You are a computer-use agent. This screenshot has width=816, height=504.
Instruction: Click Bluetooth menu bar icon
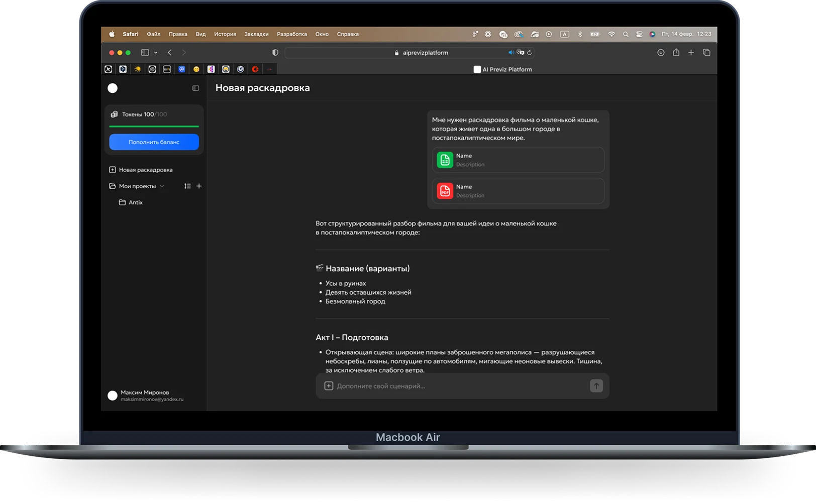click(x=580, y=34)
